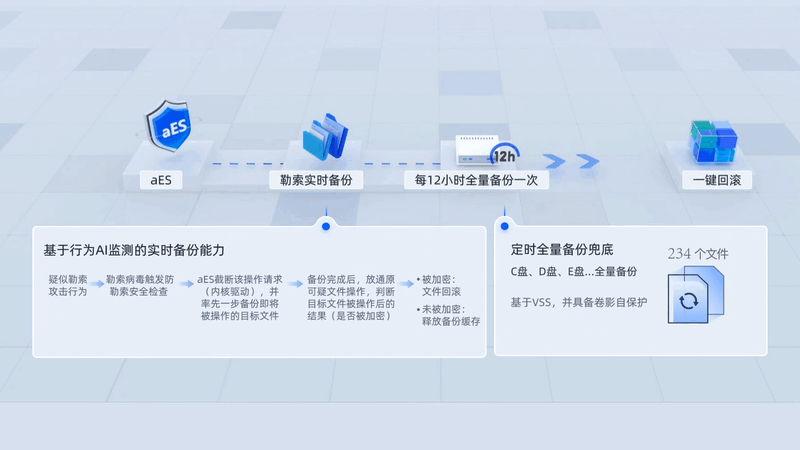
Task: Click the blue folders backup icon
Action: [x=325, y=137]
